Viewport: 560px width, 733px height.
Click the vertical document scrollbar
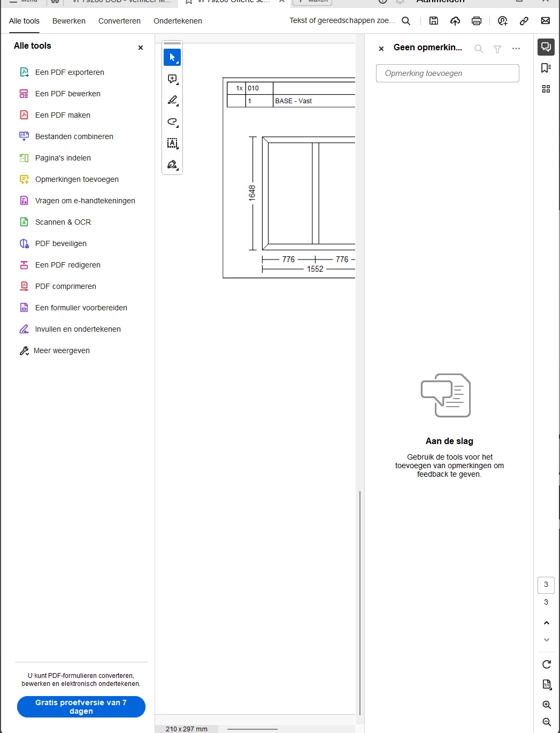[360, 603]
